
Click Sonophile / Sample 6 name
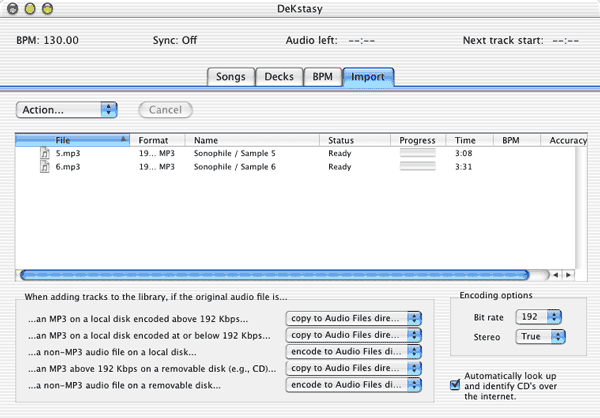click(x=235, y=167)
